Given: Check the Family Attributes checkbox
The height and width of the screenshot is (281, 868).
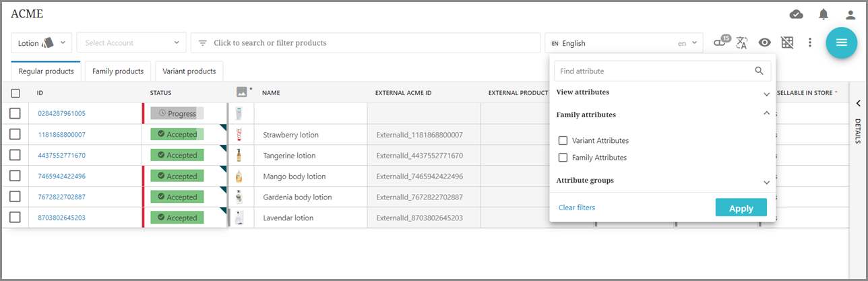Looking at the screenshot, I should pyautogui.click(x=563, y=158).
